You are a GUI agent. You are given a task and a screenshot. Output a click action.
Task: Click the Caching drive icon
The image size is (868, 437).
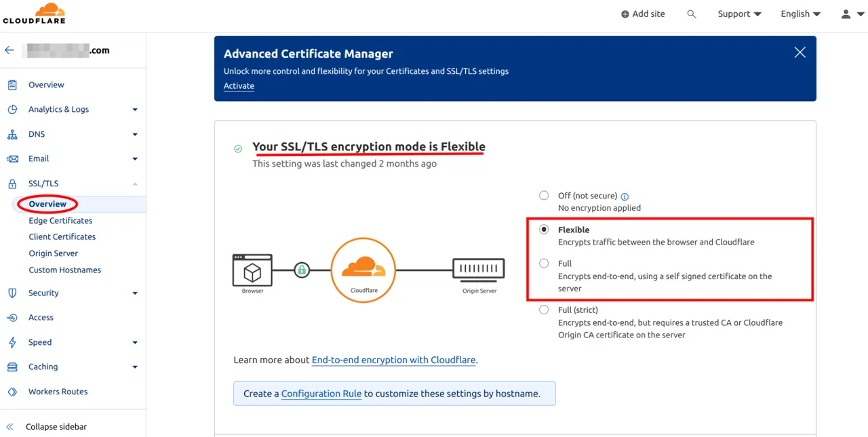12,367
